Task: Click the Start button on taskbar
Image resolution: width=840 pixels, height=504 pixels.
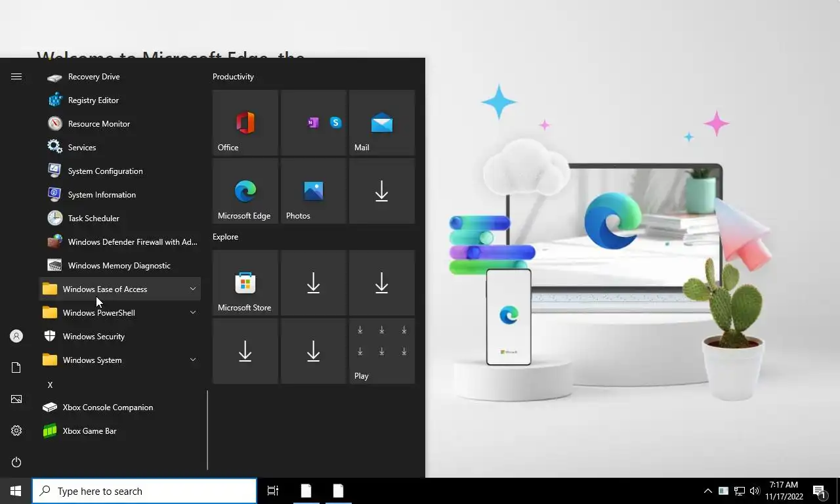Action: (16, 491)
